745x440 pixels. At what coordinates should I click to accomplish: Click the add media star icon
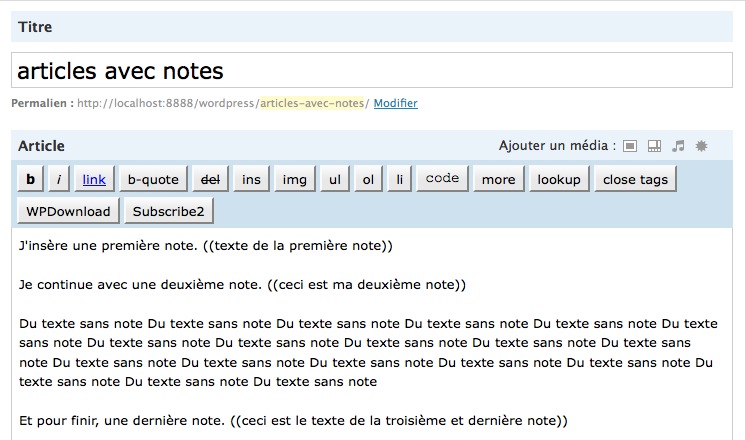(x=702, y=146)
